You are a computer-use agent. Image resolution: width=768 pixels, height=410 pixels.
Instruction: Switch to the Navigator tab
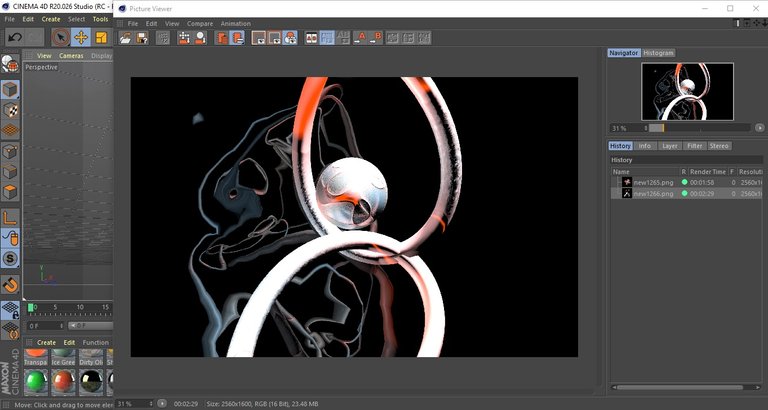(624, 53)
